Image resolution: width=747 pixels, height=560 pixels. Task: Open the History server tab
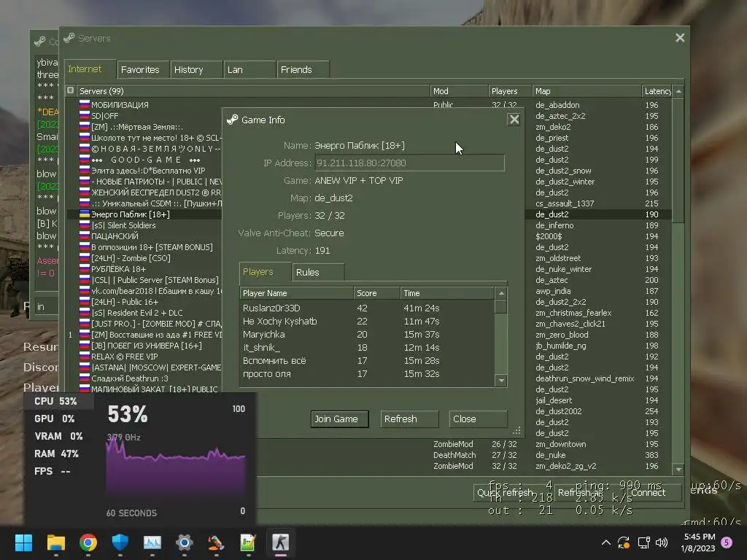tap(197, 69)
